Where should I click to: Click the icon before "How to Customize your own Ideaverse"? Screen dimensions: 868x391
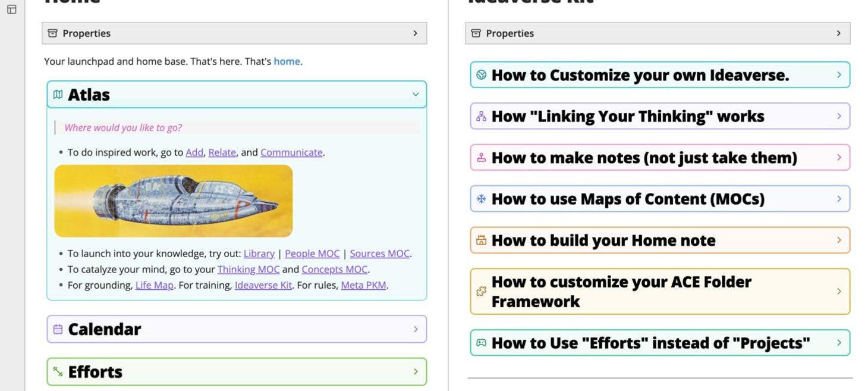481,75
